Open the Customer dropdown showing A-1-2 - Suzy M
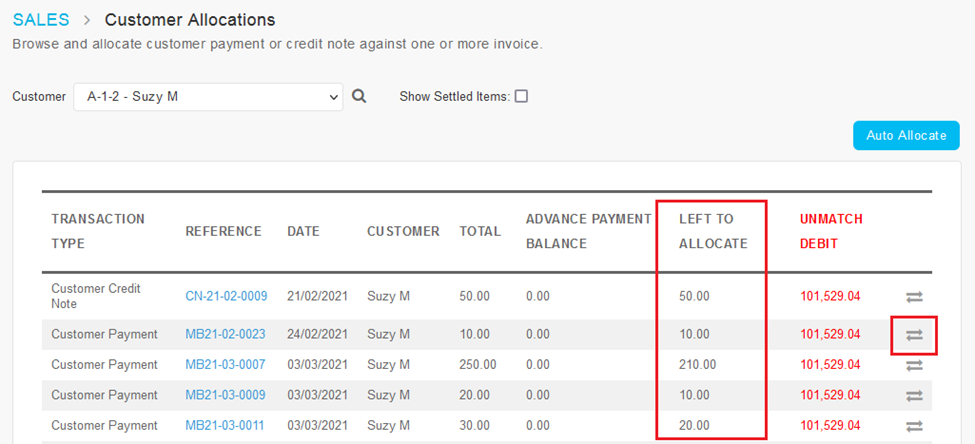The image size is (975, 444). 208,97
